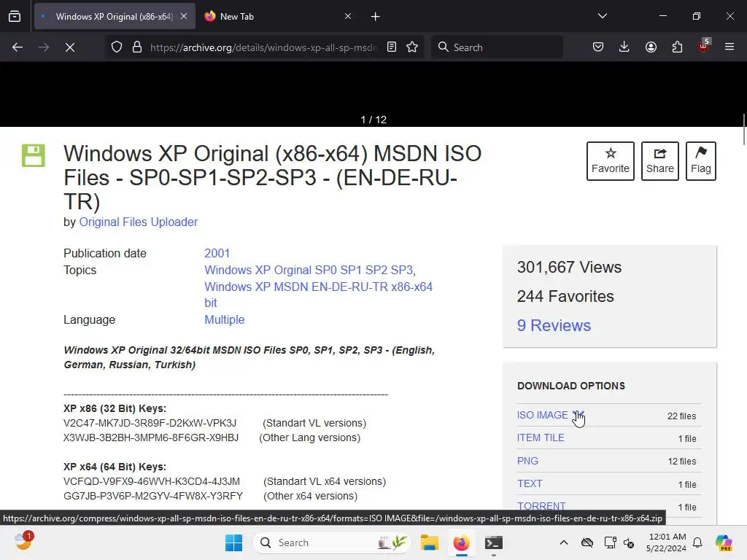This screenshot has height=560, width=747.
Task: Toggle reader view for this page
Action: 392,47
